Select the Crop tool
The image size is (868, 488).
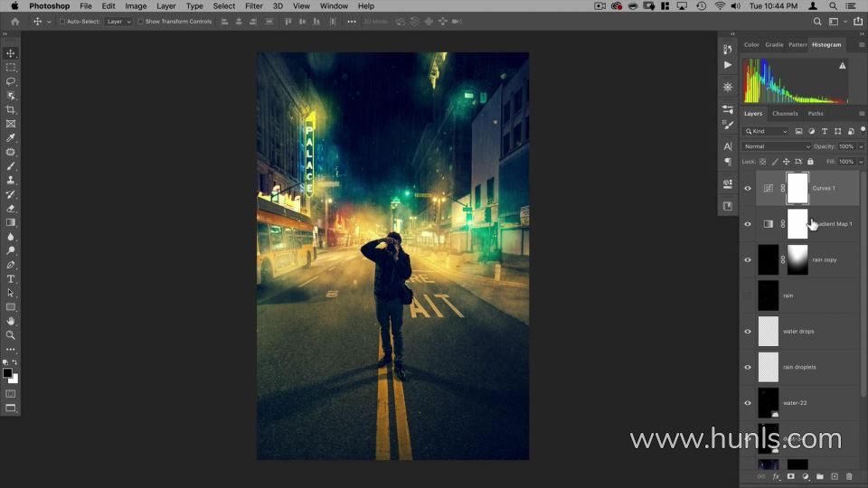pyautogui.click(x=11, y=109)
